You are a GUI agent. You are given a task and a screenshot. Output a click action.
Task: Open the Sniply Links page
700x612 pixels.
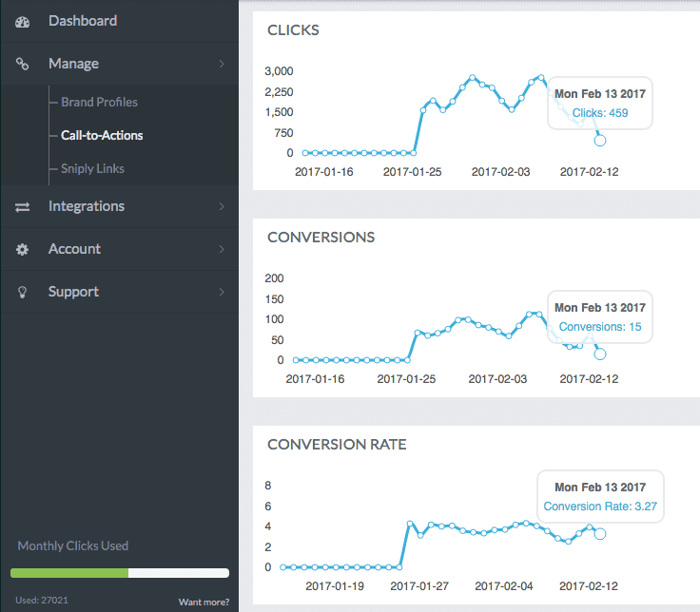point(92,168)
